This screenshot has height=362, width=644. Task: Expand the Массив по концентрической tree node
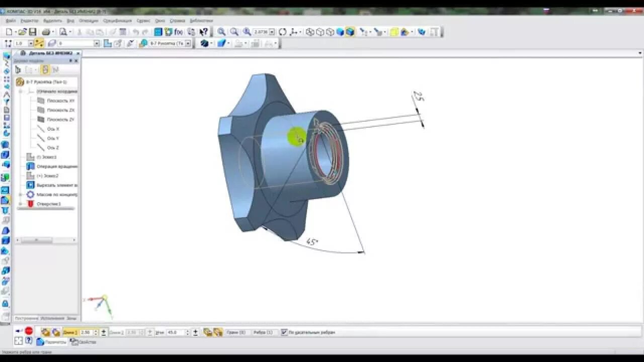21,194
